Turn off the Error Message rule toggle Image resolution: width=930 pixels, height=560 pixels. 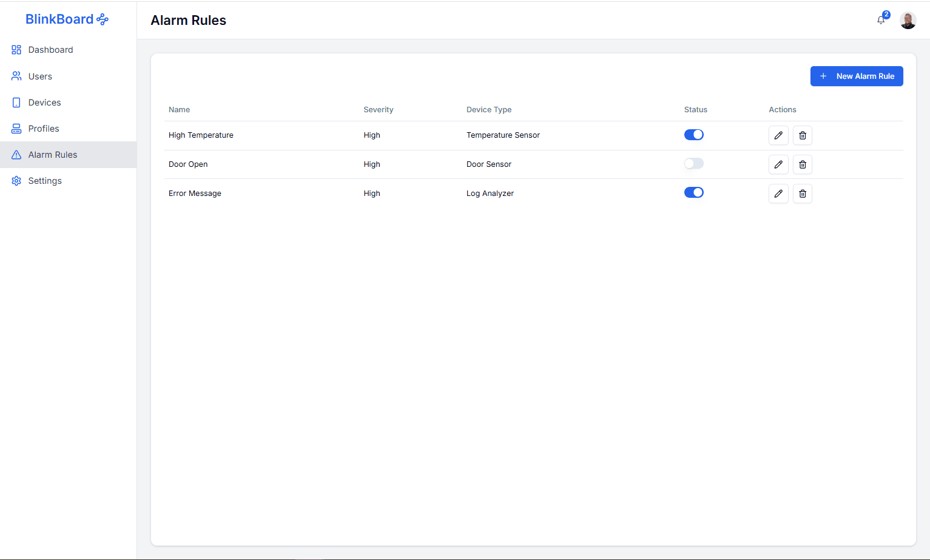point(694,192)
